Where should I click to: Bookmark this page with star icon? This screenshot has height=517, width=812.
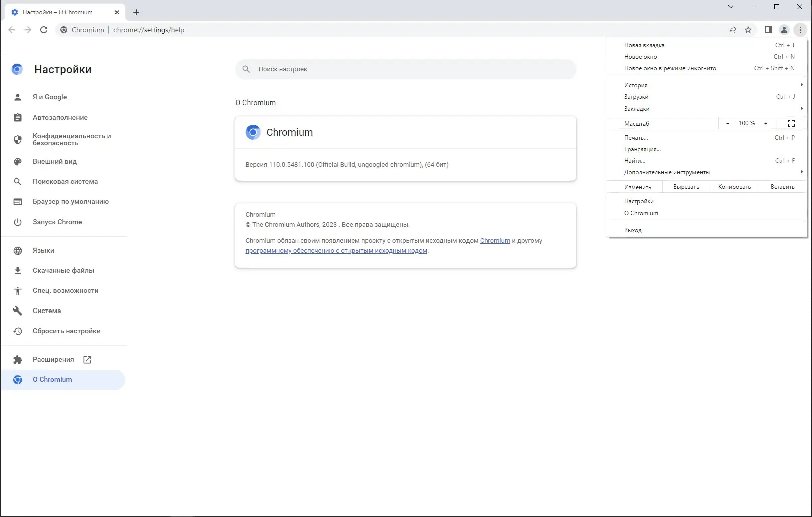[x=748, y=30]
